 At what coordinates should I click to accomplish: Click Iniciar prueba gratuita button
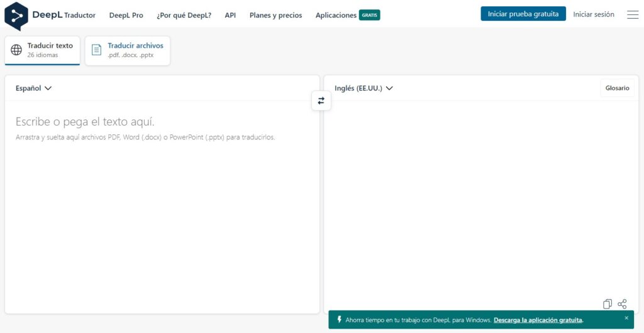point(523,14)
